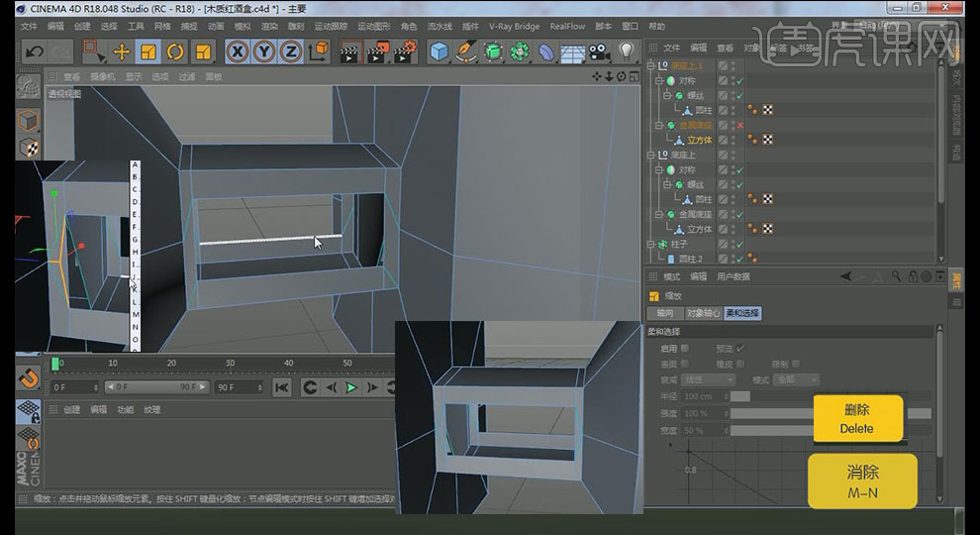The image size is (980, 535).
Task: Toggle the Z axis lock
Action: 291,52
